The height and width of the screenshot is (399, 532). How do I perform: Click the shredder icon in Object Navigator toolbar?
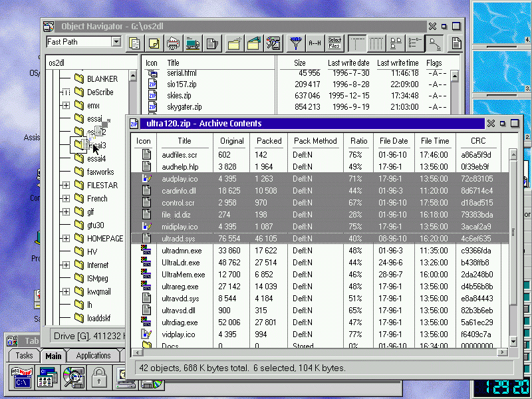(x=173, y=44)
